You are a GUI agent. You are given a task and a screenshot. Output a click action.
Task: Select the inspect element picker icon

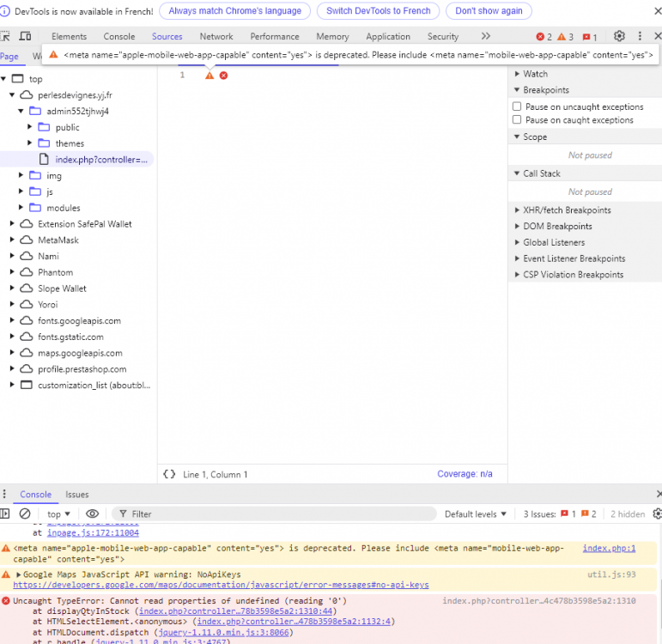tap(5, 36)
